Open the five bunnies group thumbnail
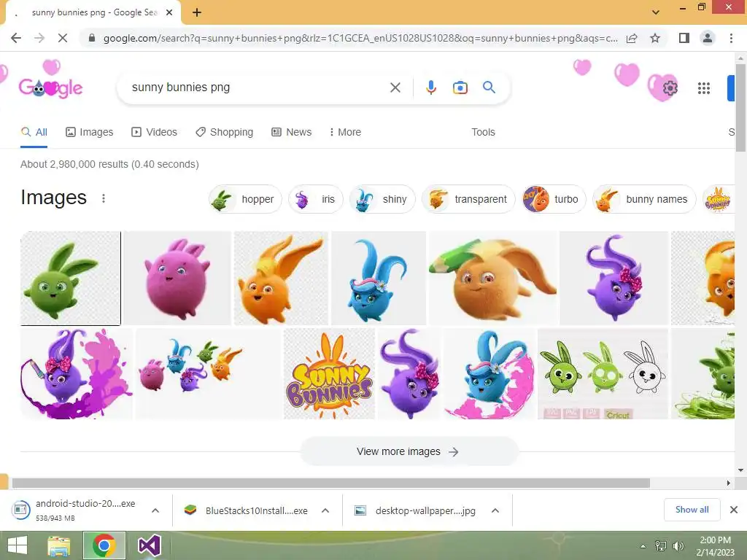 pos(208,374)
